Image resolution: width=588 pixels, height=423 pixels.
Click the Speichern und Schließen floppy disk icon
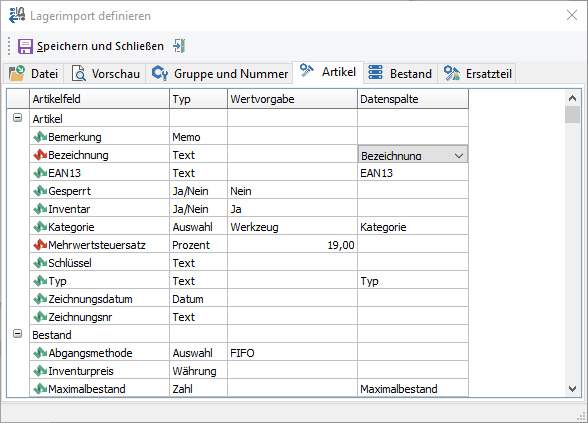tap(25, 46)
